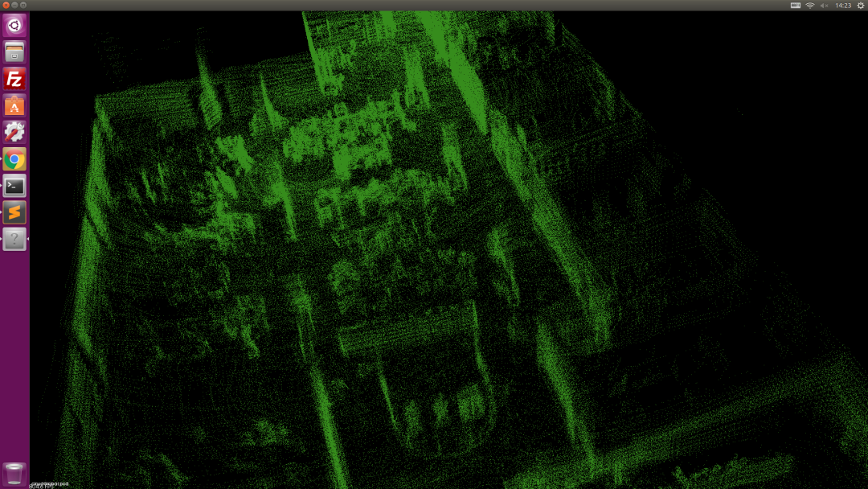Restore the maximized viewer window
This screenshot has height=489, width=868.
[x=23, y=6]
